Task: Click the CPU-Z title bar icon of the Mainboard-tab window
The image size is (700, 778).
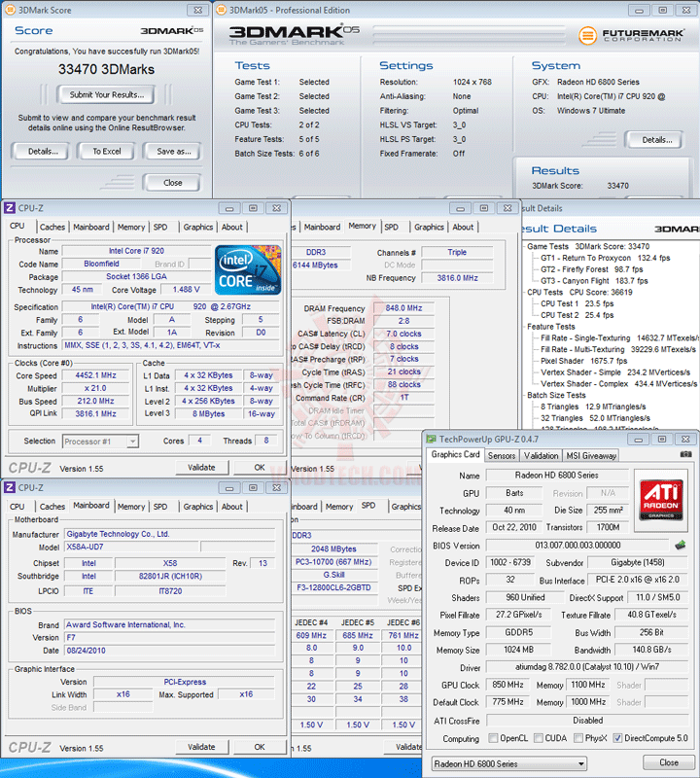Action: 10,487
